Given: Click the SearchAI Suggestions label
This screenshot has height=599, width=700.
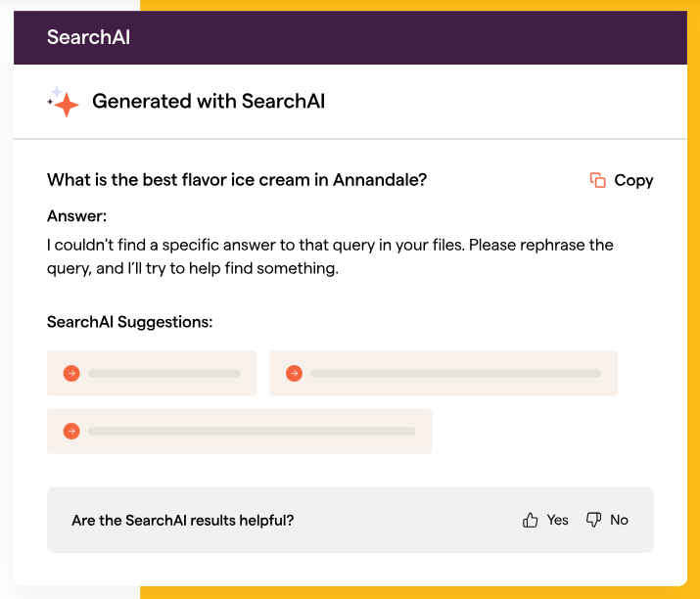Looking at the screenshot, I should tap(129, 322).
